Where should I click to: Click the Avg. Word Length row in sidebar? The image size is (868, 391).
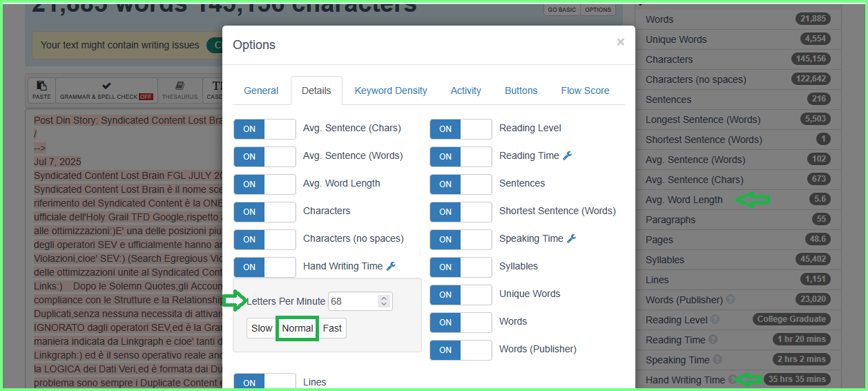point(737,200)
